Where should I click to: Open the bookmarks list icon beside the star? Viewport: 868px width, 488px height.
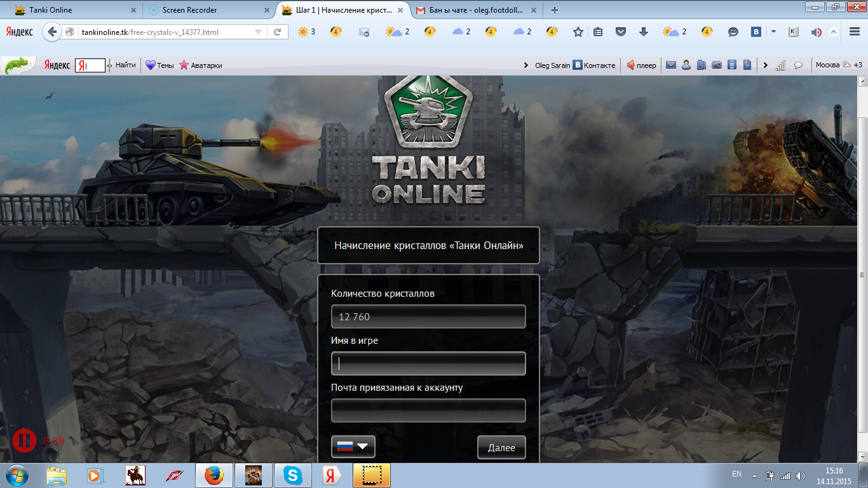(x=598, y=32)
